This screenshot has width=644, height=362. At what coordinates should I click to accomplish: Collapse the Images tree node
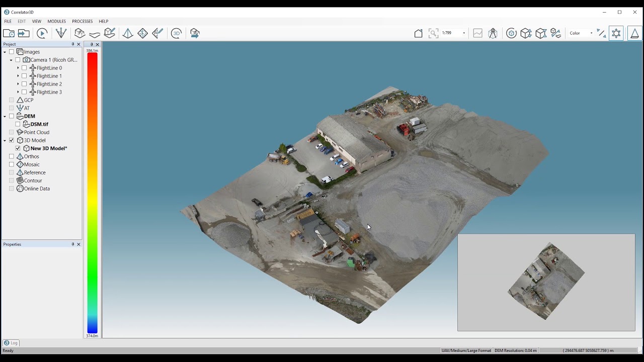point(5,52)
